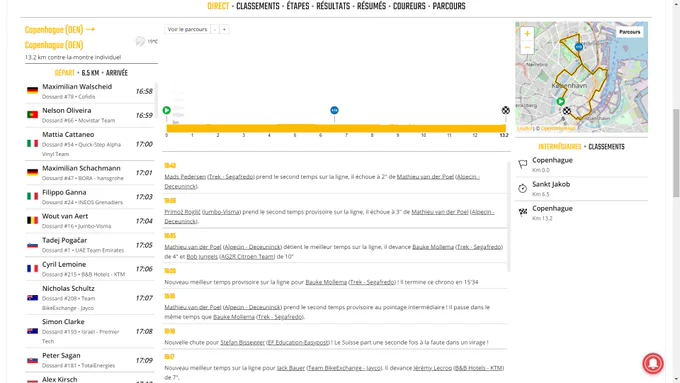Screen dimensions: 680x383
Task: Open Jumbo-Visma team link in Roglič entry
Action: point(221,212)
